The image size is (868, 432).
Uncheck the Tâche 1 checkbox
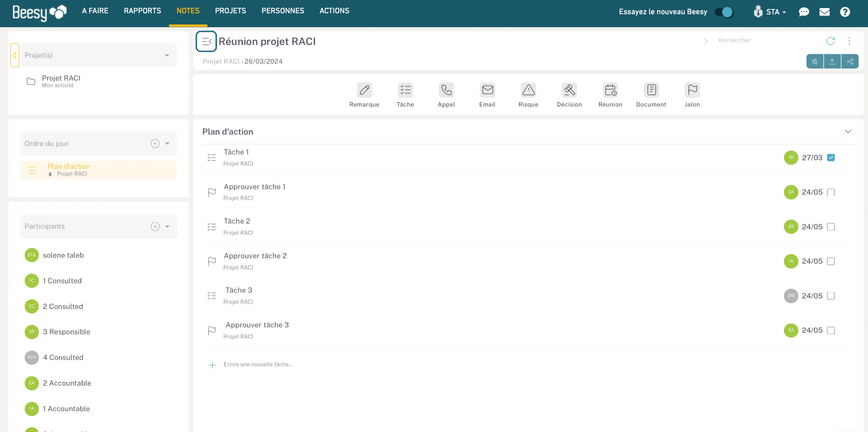tap(831, 157)
